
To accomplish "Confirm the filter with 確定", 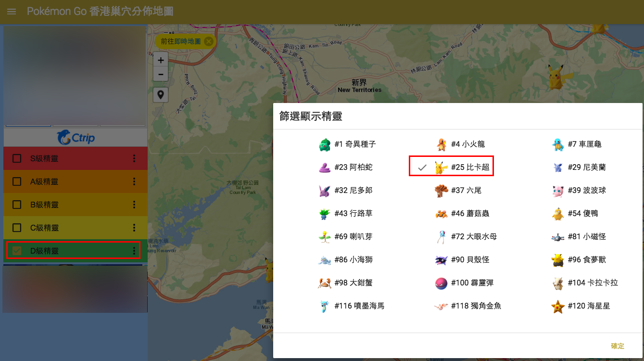I will point(618,346).
